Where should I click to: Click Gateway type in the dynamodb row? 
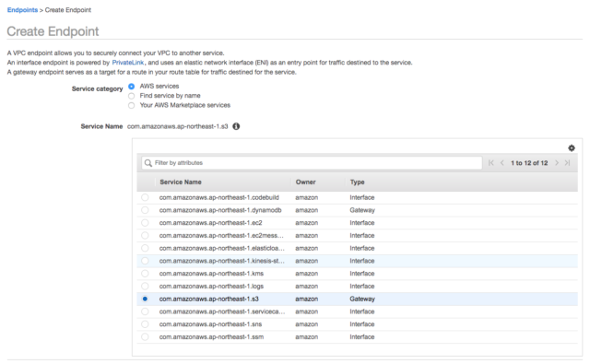tap(362, 210)
